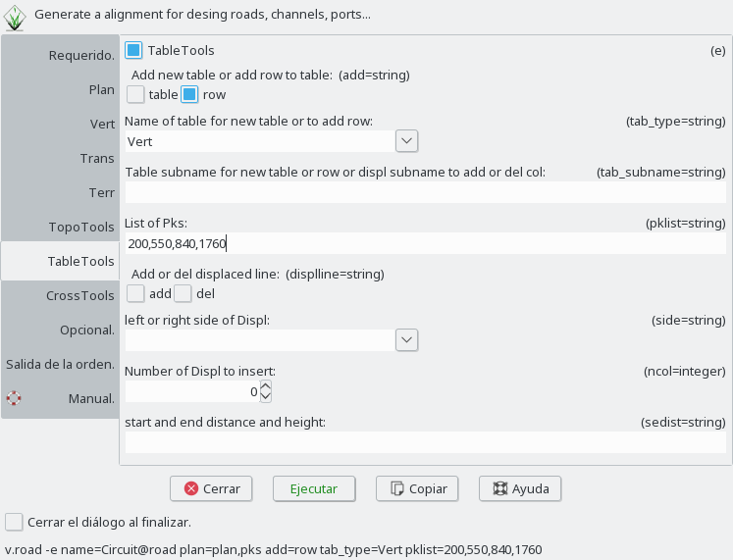
Task: Open the table name Vert dropdown
Action: click(407, 141)
